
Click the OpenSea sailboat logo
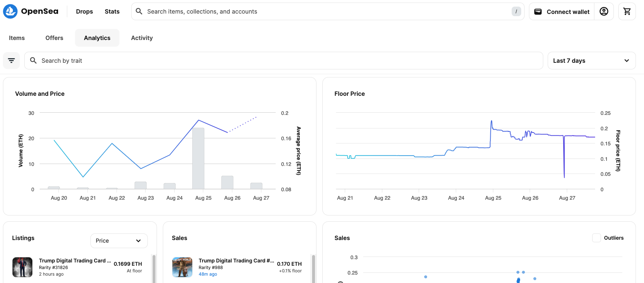tap(10, 11)
